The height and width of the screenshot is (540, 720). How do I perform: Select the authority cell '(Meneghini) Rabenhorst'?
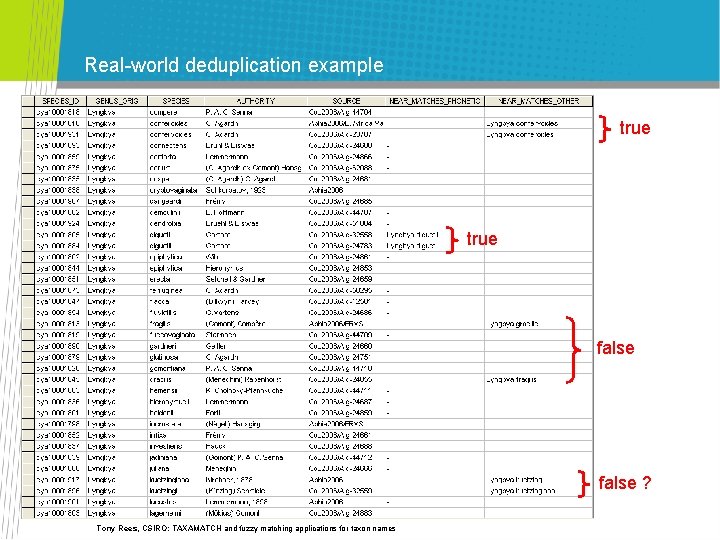[256, 380]
